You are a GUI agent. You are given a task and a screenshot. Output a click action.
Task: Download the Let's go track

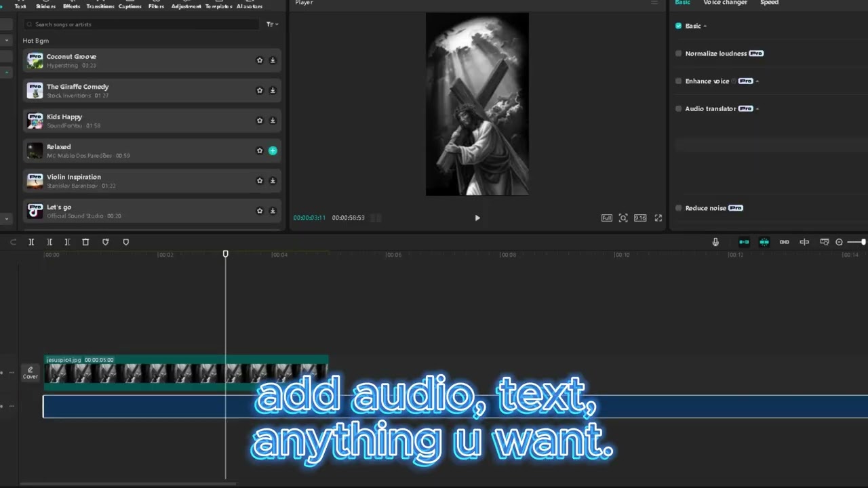[x=273, y=211]
